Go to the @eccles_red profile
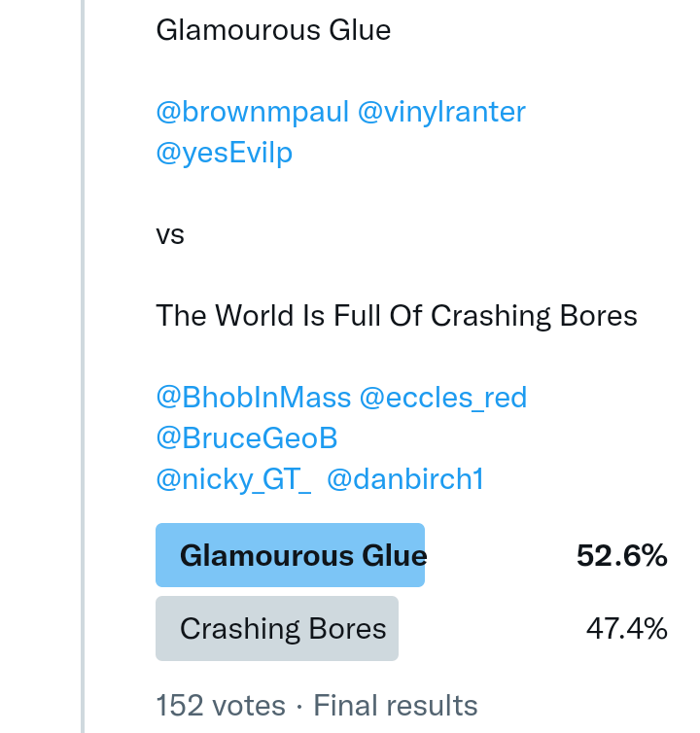Viewport: 700px width, 733px height. click(x=442, y=397)
